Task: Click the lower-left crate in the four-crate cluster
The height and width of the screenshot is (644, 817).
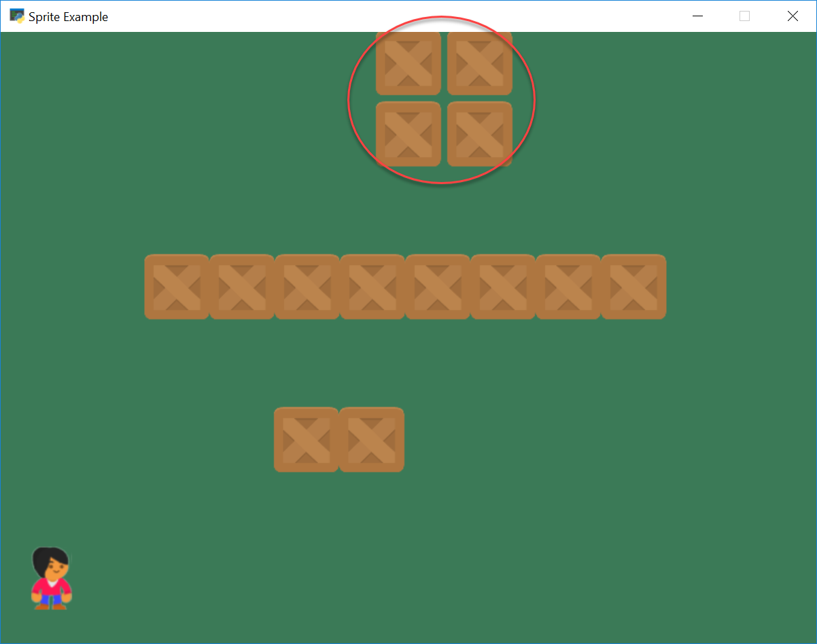Action: pos(408,134)
